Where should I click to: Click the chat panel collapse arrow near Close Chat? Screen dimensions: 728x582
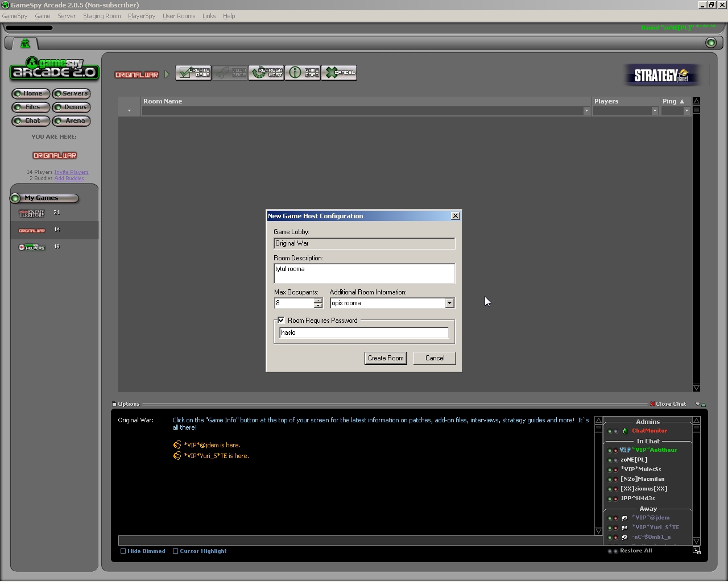click(698, 404)
